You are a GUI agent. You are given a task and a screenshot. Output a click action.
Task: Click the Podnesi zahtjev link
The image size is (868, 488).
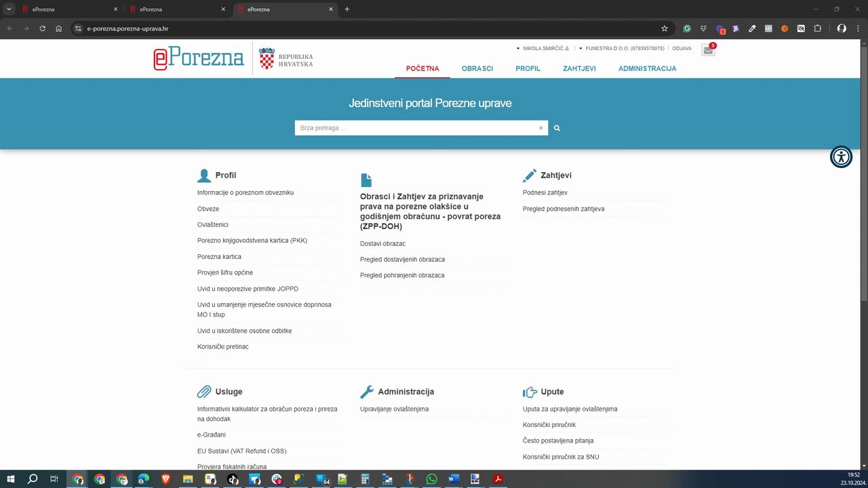[x=545, y=193]
